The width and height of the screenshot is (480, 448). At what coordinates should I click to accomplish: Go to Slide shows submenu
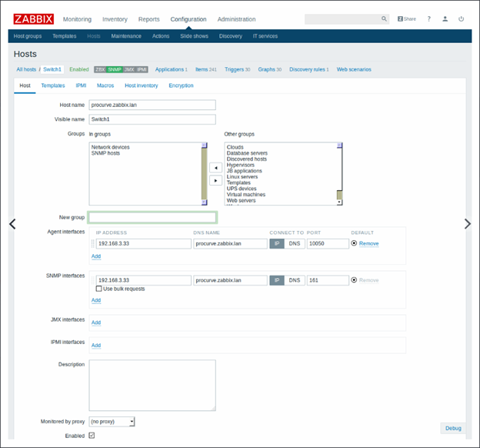(x=194, y=36)
